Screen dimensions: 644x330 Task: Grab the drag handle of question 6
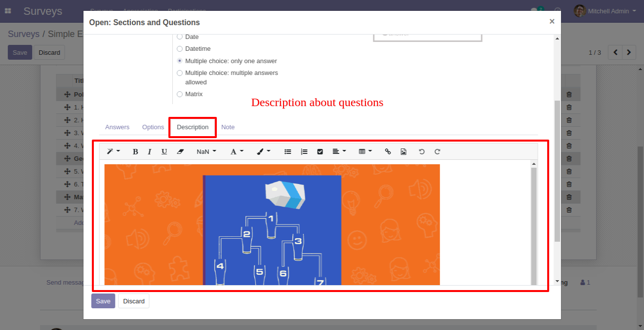[67, 184]
